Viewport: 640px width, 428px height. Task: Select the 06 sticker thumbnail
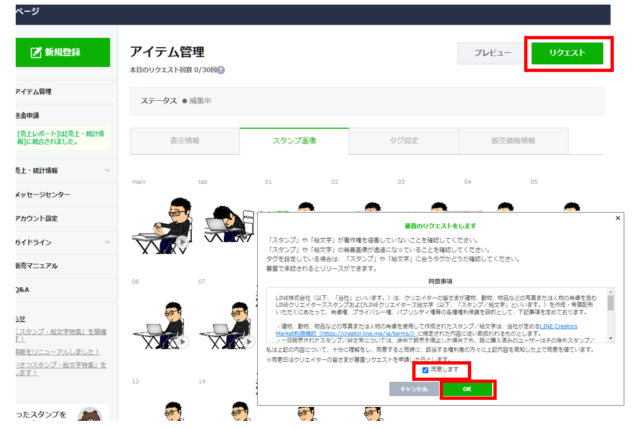(x=162, y=326)
